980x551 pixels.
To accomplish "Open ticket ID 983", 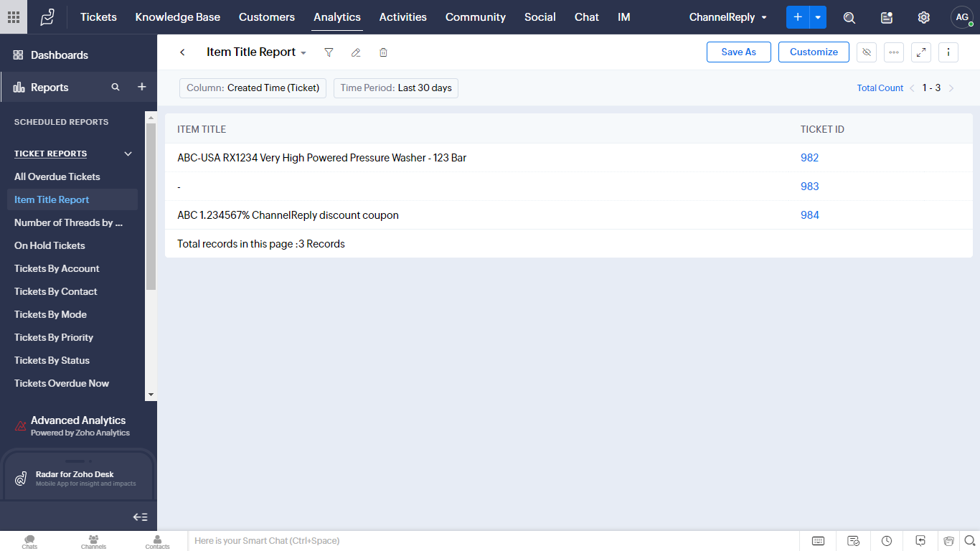I will 810,187.
